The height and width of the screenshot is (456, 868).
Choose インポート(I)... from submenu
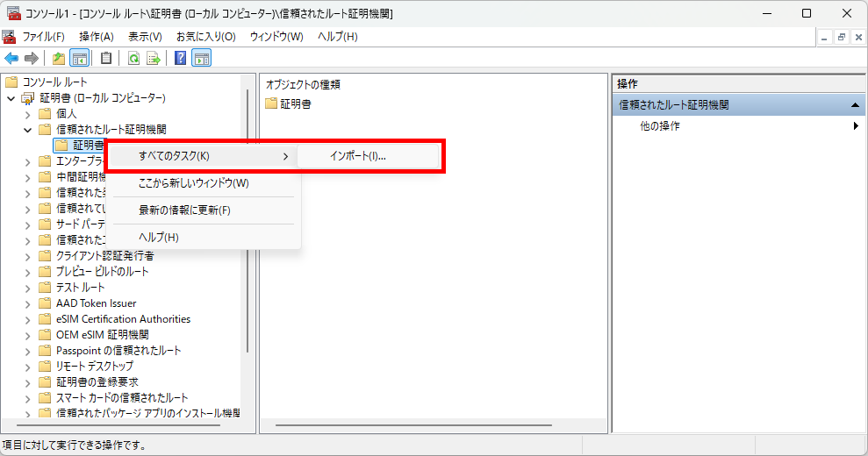(x=368, y=156)
